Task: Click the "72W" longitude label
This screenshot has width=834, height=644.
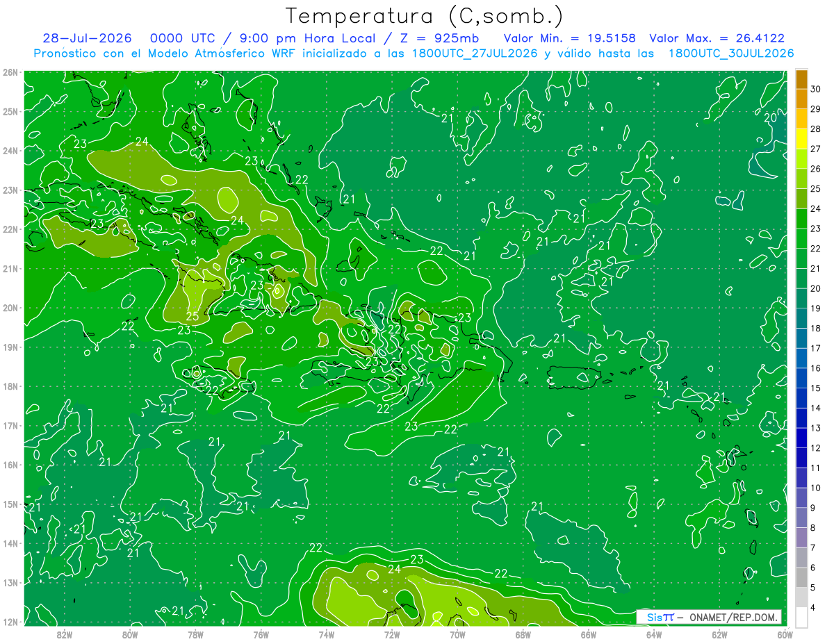Action: 392,634
